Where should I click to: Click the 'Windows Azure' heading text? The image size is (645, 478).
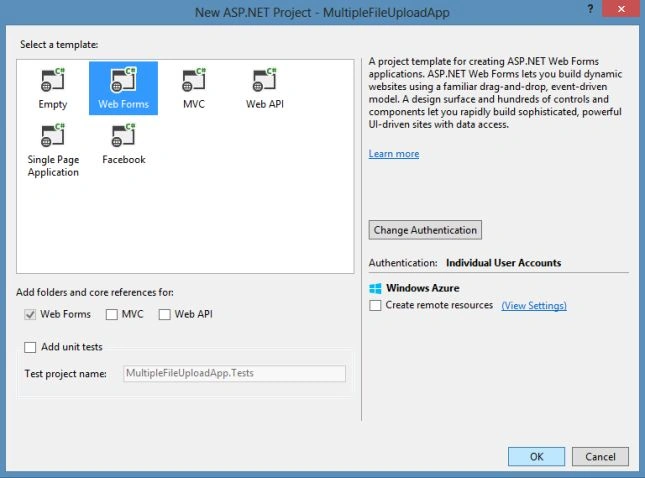point(422,288)
